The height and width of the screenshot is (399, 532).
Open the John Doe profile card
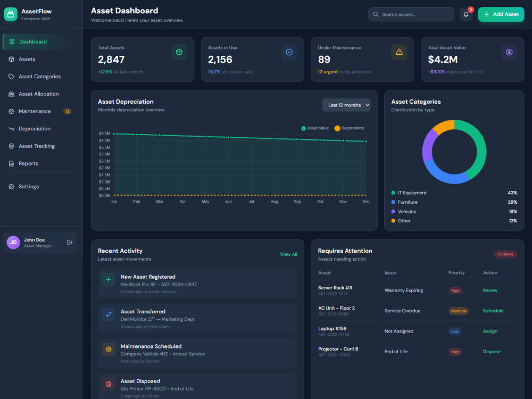click(x=40, y=242)
